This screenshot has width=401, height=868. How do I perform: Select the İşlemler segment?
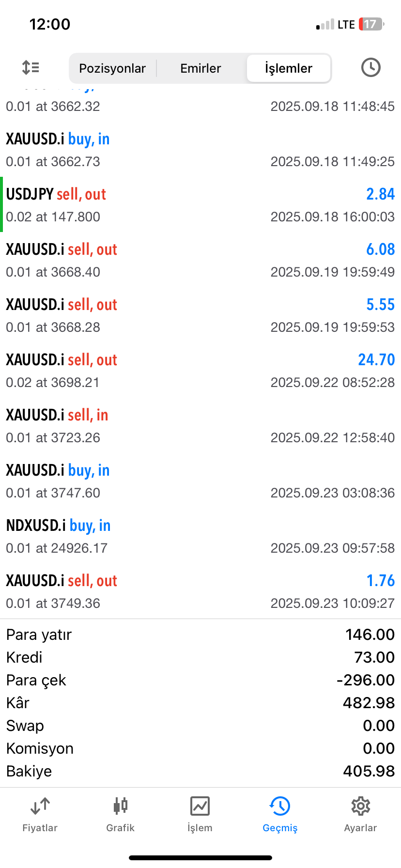pyautogui.click(x=289, y=68)
